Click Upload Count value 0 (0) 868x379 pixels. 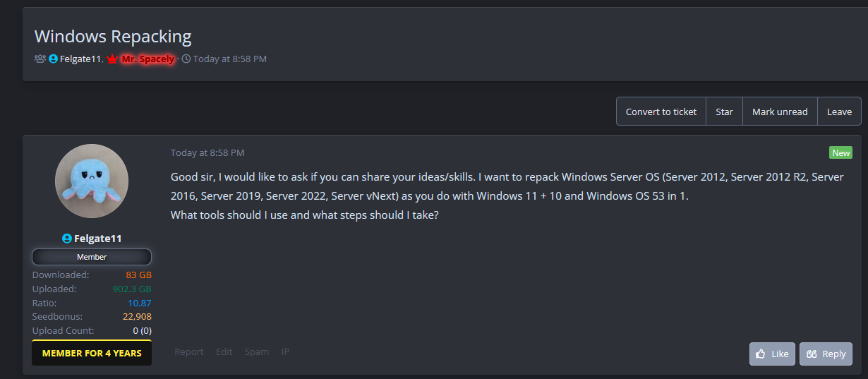click(x=142, y=330)
